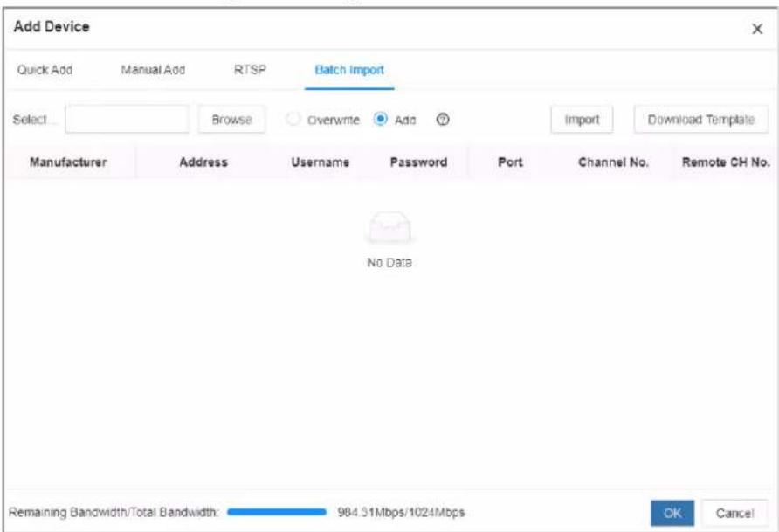This screenshot has width=779, height=532.
Task: Click the Username column header
Action: point(321,162)
